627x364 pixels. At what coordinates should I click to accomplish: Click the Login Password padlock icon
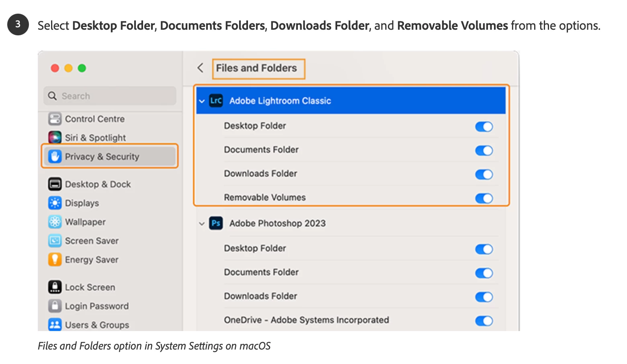(55, 306)
